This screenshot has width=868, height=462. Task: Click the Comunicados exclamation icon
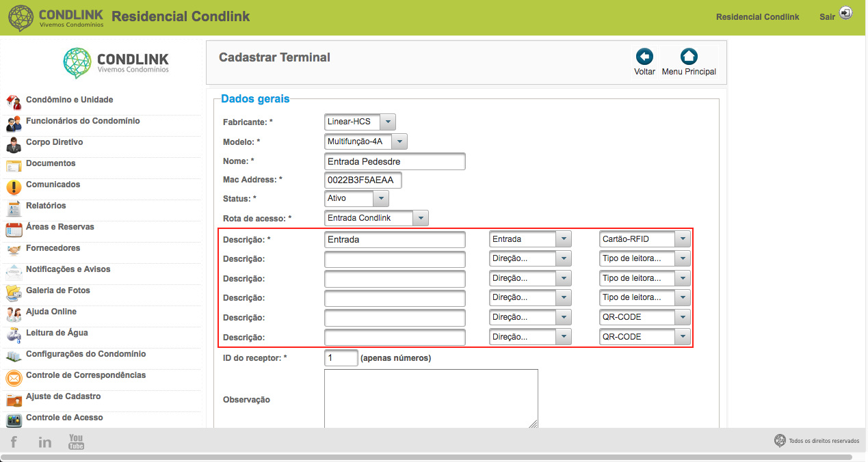click(14, 187)
